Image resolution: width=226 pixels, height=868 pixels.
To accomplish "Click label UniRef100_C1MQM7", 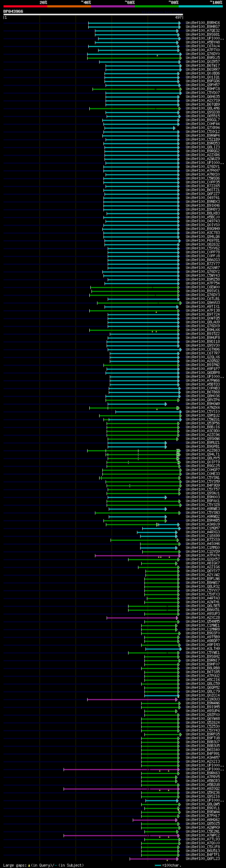I will tap(203, 528).
